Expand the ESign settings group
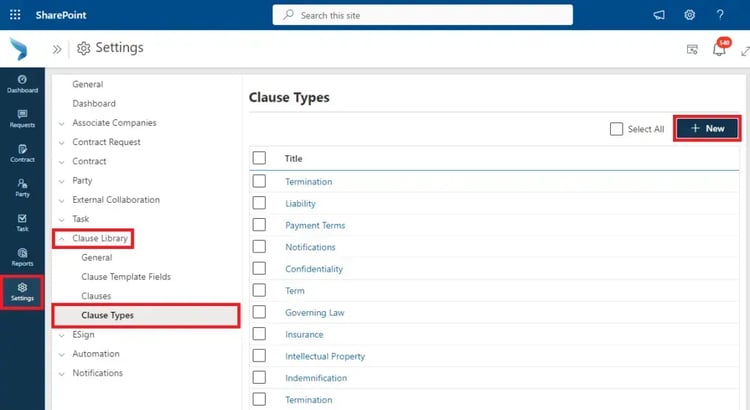This screenshot has width=750, height=410. [x=62, y=335]
